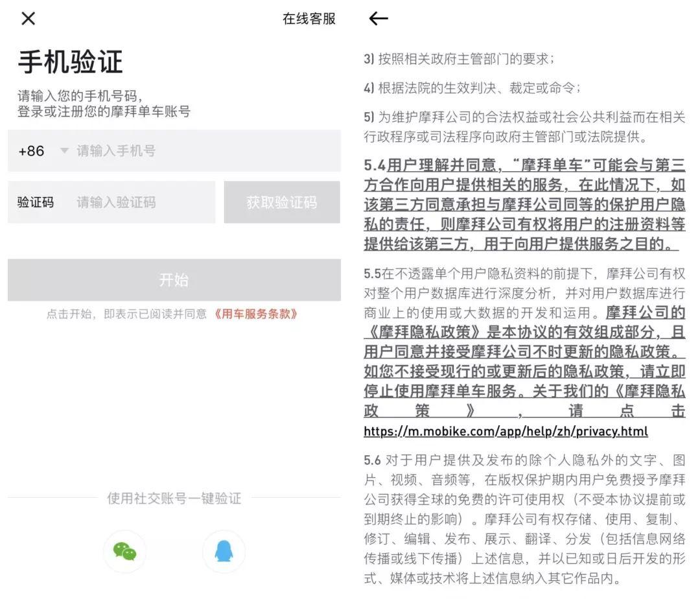Focus the 请输入手机号 phone number field

pos(207,151)
